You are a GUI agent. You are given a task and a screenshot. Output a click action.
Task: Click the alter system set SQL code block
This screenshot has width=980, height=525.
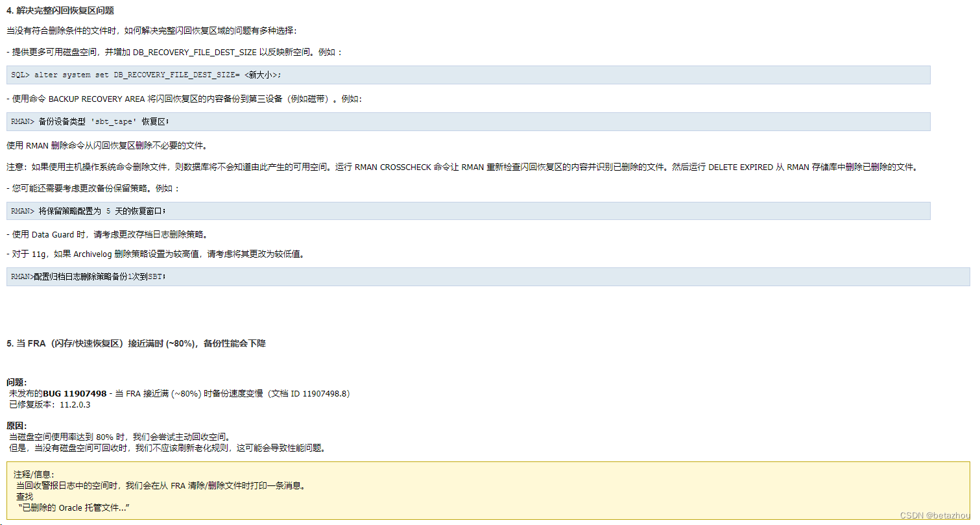pyautogui.click(x=468, y=75)
